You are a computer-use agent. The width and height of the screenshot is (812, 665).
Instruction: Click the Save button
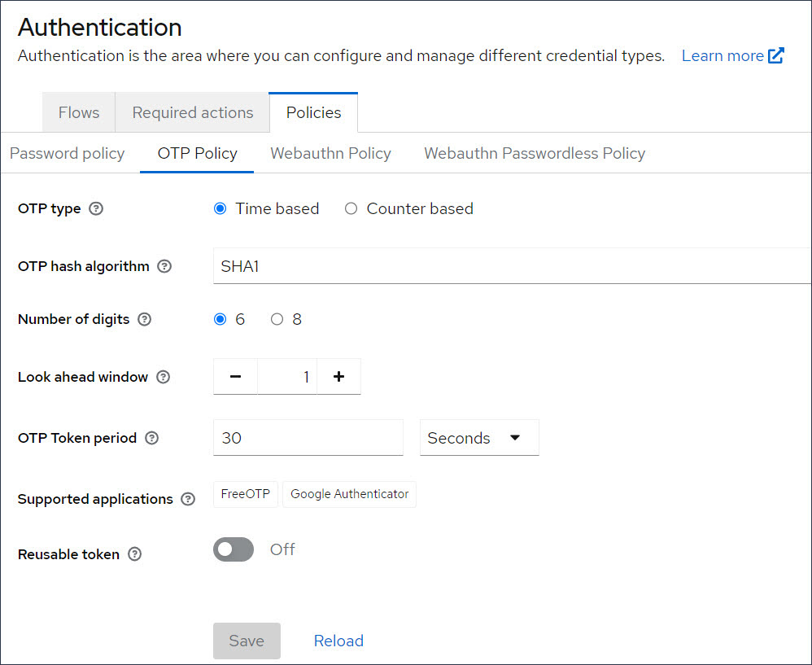(x=247, y=641)
